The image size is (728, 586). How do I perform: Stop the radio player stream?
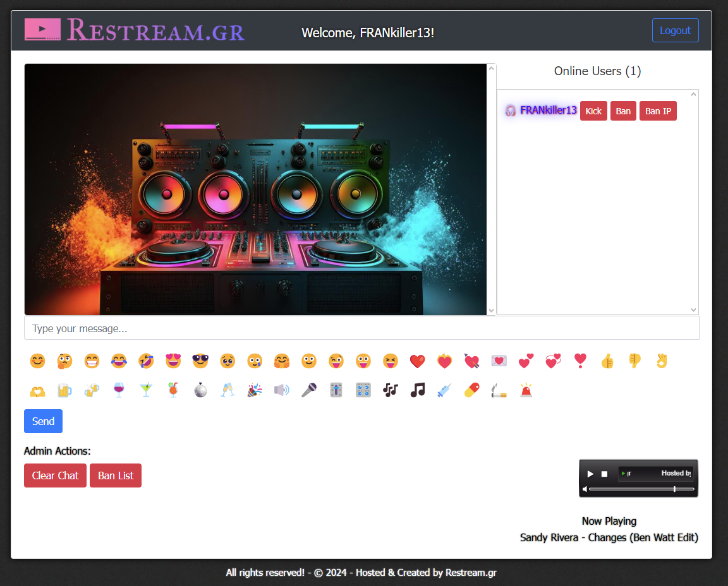(604, 474)
